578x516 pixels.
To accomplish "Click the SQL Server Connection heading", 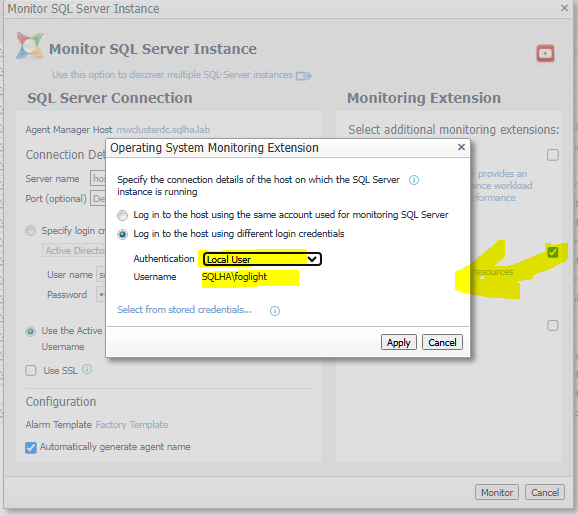I will pyautogui.click(x=110, y=98).
